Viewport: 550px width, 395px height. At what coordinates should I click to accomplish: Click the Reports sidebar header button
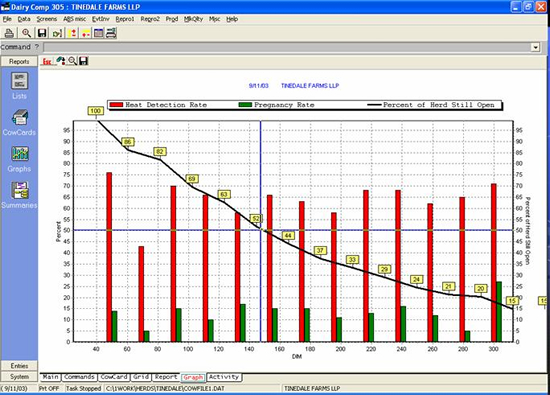[19, 61]
